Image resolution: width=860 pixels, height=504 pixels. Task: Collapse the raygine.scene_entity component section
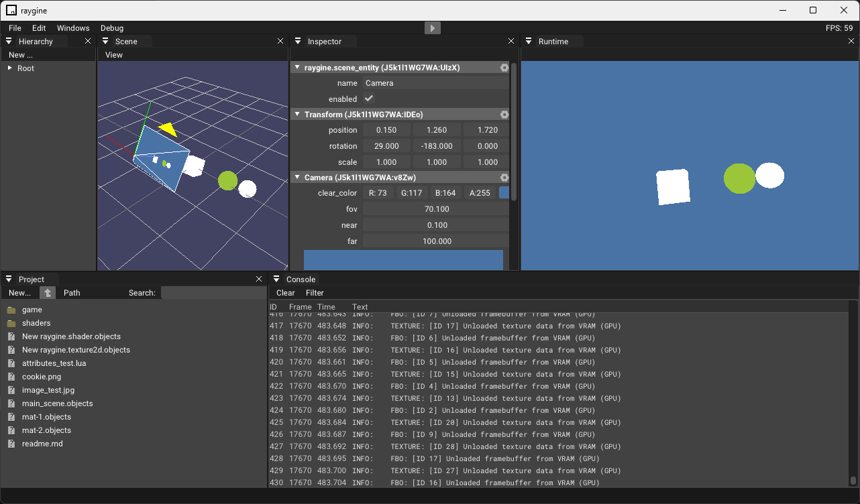click(x=298, y=68)
